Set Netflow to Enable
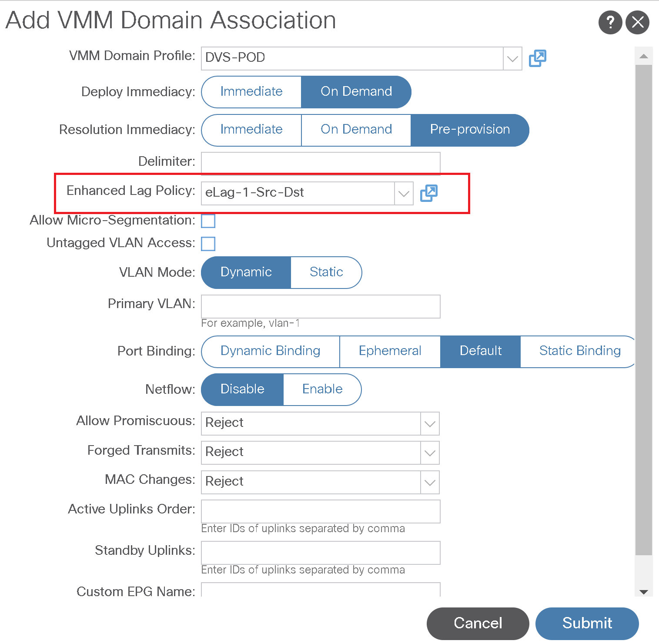Image resolution: width=659 pixels, height=644 pixels. click(x=322, y=389)
